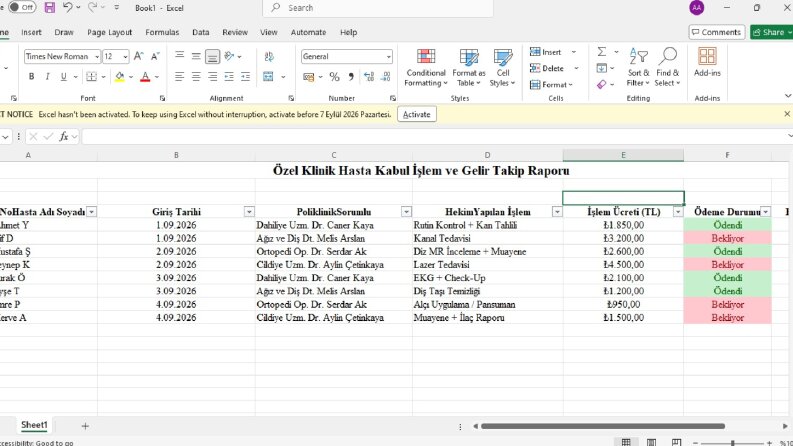Apply the red Font Color

click(145, 76)
